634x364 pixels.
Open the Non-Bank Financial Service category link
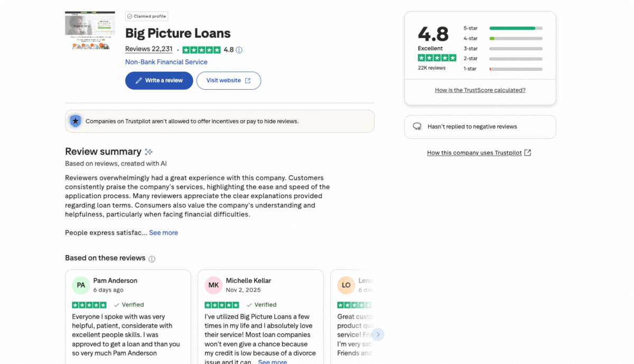166,62
